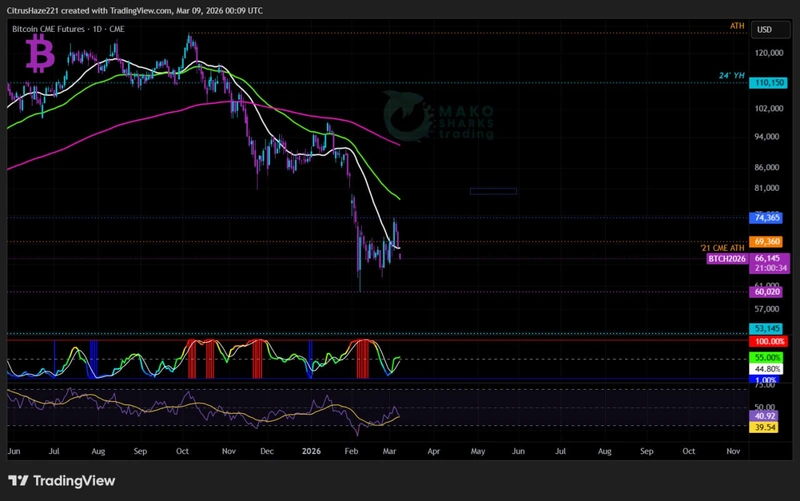
Task: Click the cyan 110,150 price label
Action: 768,83
